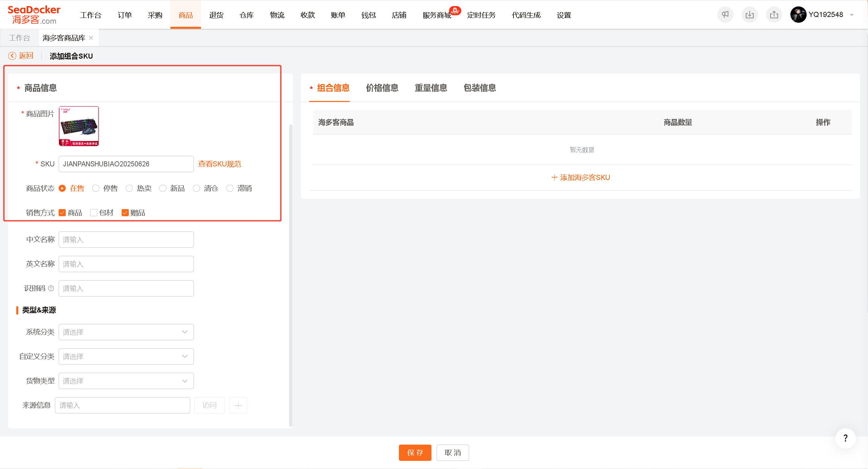Click the keyboard product image thumbnail
Screen dimensions: 868x469
pos(79,126)
